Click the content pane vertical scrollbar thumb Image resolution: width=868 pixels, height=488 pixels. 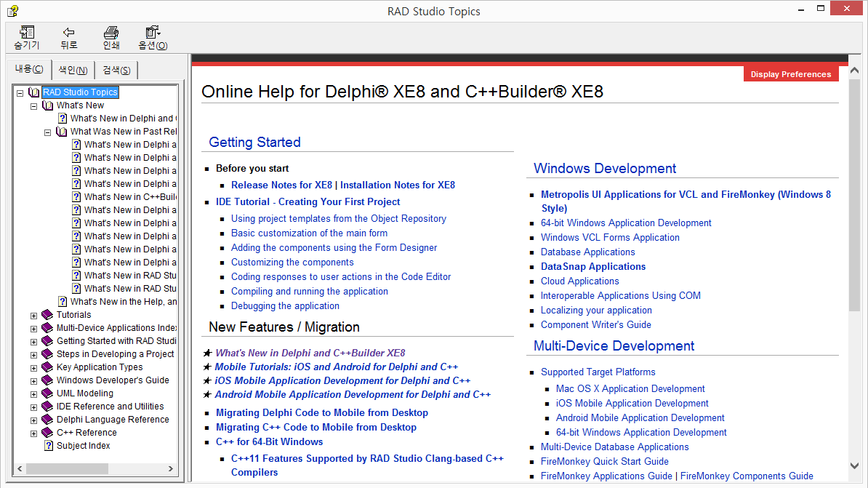pyautogui.click(x=854, y=194)
